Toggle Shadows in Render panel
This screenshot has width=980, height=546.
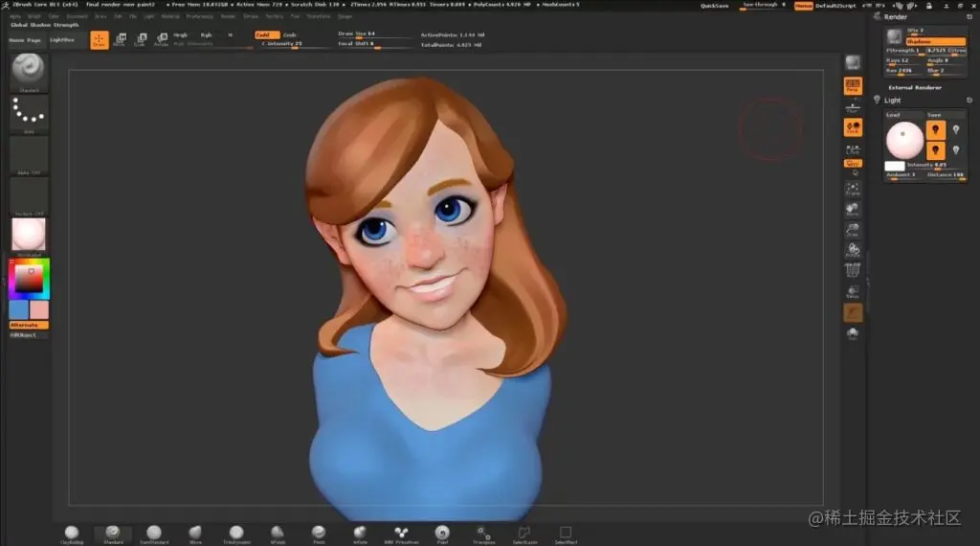tap(935, 41)
